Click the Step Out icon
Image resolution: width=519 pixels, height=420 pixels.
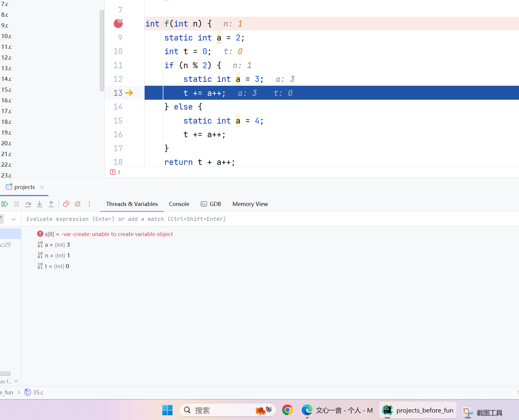(51, 204)
